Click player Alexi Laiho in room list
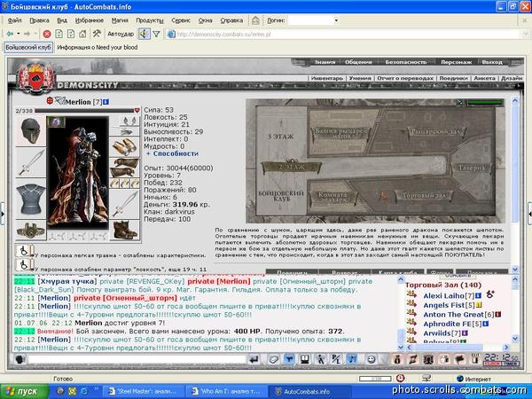Viewport: 532px width, 399px height. point(443,296)
